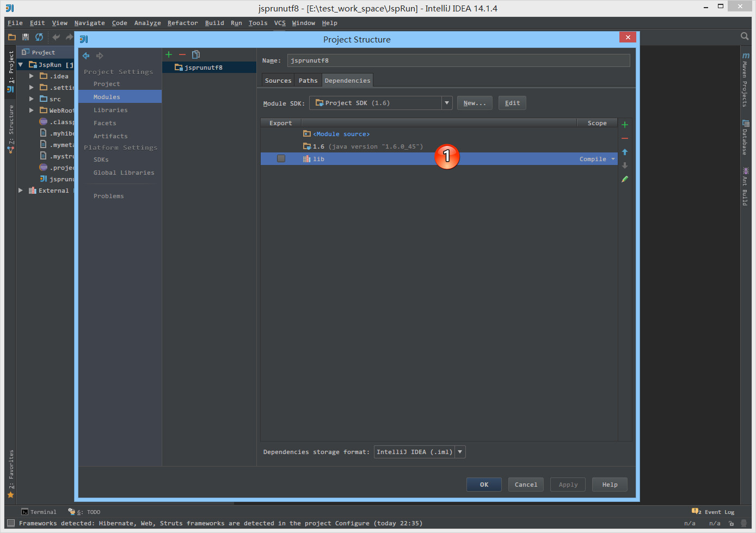This screenshot has height=533, width=756.
Task: Click the green add dependency plus icon
Action: click(625, 125)
